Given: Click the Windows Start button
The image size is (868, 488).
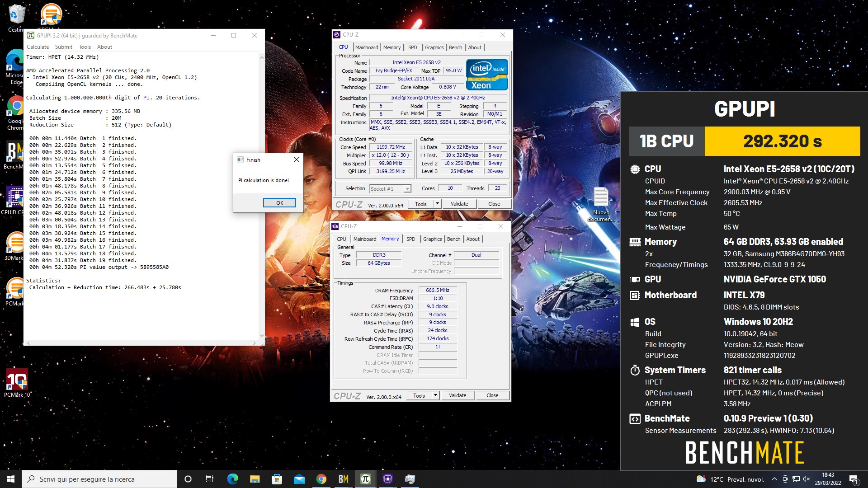Looking at the screenshot, I should tap(11, 479).
